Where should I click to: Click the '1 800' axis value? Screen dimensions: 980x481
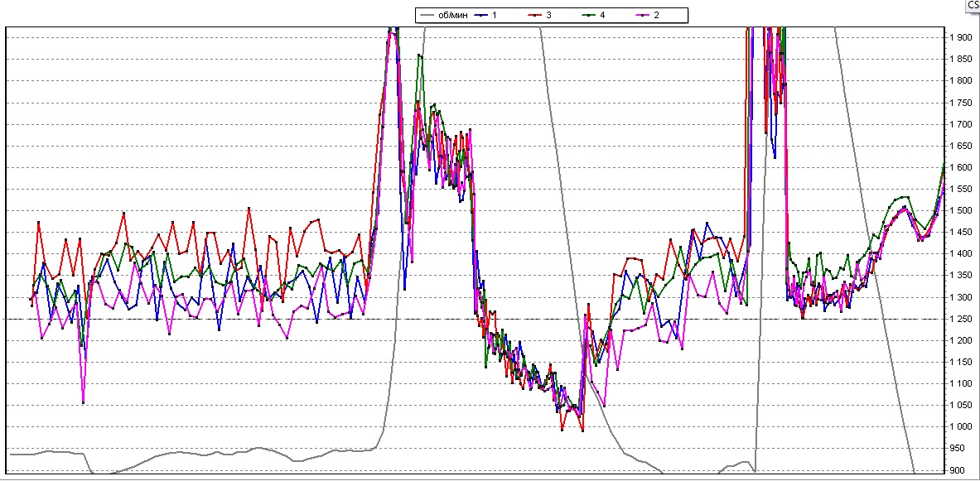[960, 80]
